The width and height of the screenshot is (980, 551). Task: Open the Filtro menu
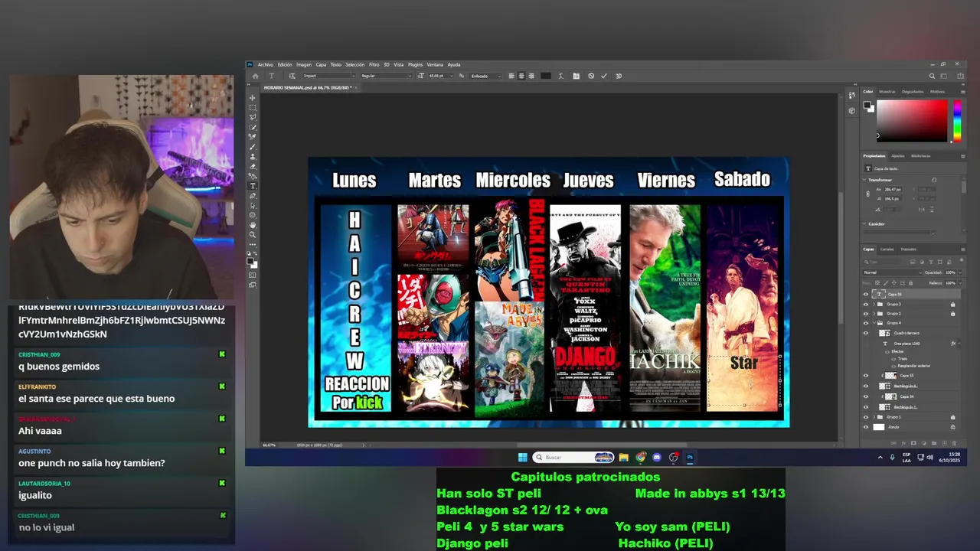(374, 64)
